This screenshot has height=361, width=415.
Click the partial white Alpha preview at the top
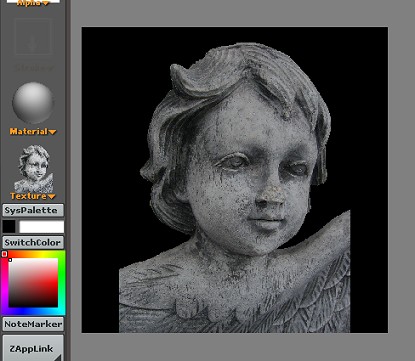click(x=33, y=1)
